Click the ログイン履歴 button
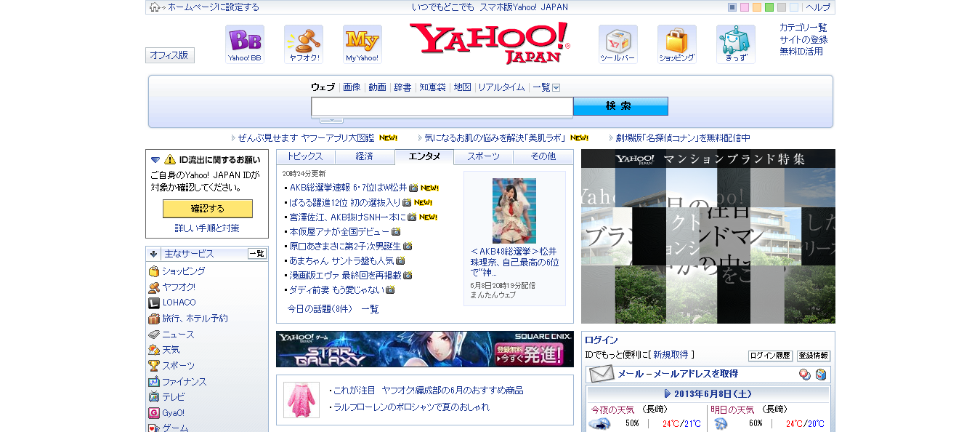Image resolution: width=980 pixels, height=432 pixels. coord(770,356)
